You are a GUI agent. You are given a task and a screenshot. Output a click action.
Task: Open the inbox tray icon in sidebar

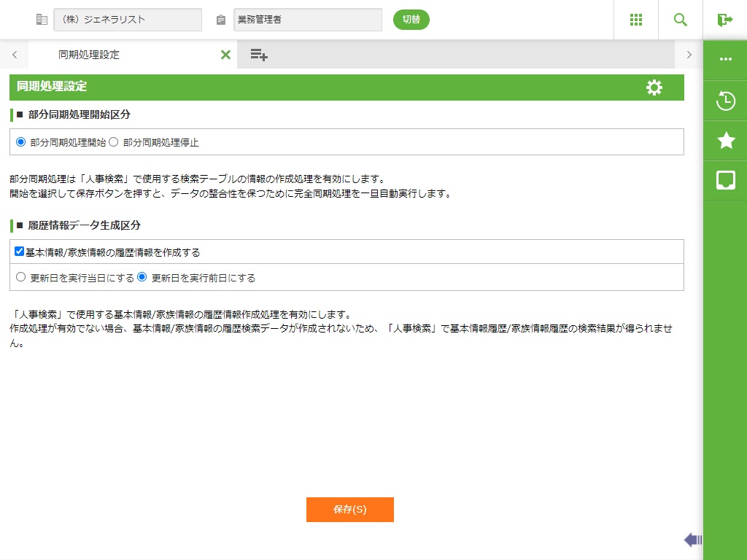point(725,180)
